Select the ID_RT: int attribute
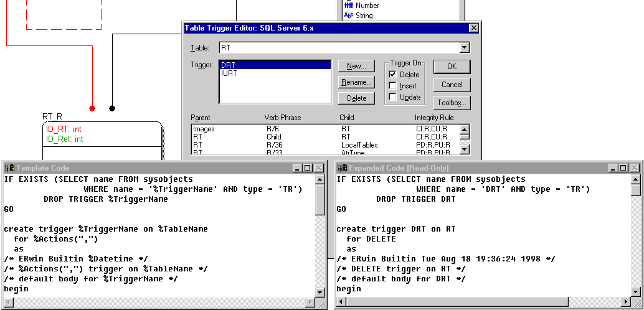The width and height of the screenshot is (644, 310). (x=64, y=129)
